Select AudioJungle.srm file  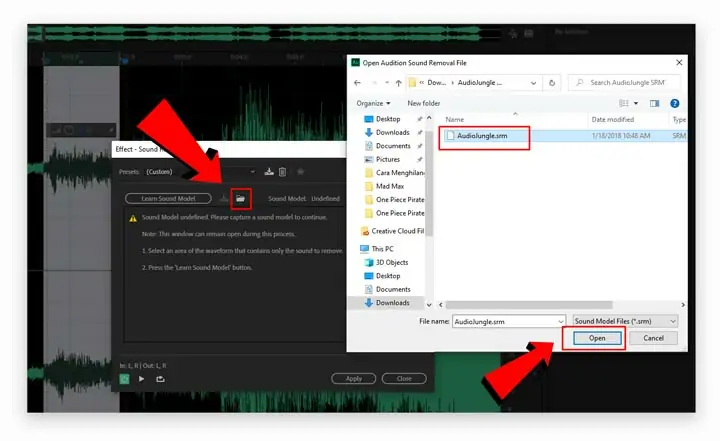click(x=482, y=136)
